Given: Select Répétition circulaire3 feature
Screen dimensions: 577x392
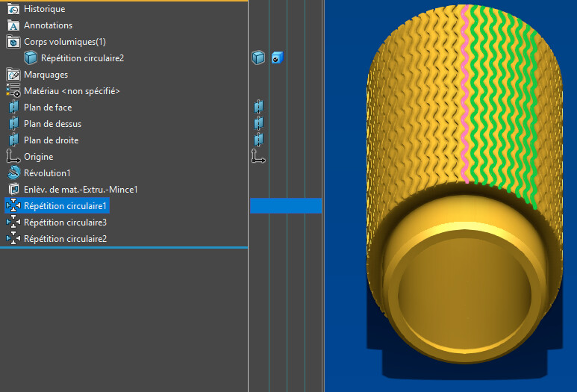Looking at the screenshot, I should click(65, 223).
